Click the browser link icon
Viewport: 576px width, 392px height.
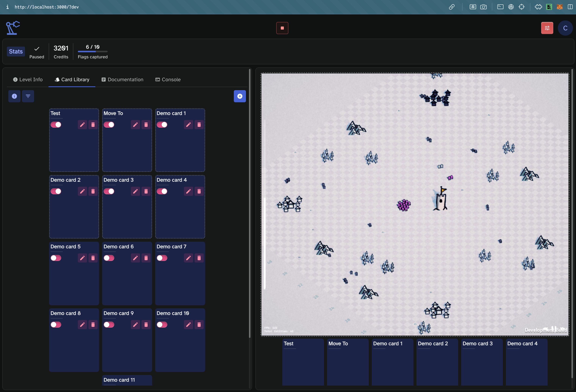pos(452,7)
